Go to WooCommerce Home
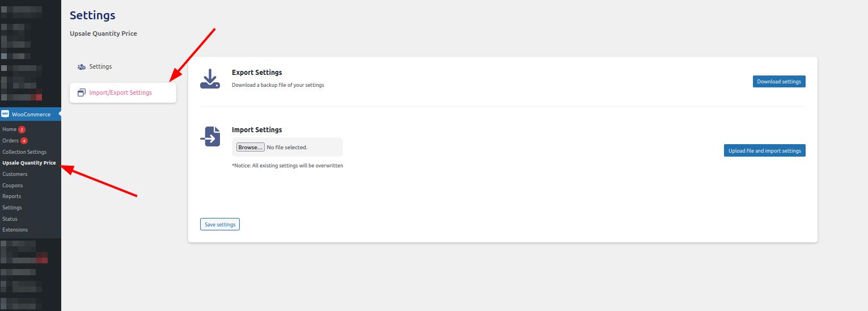Image resolution: width=868 pixels, height=311 pixels. (x=9, y=129)
